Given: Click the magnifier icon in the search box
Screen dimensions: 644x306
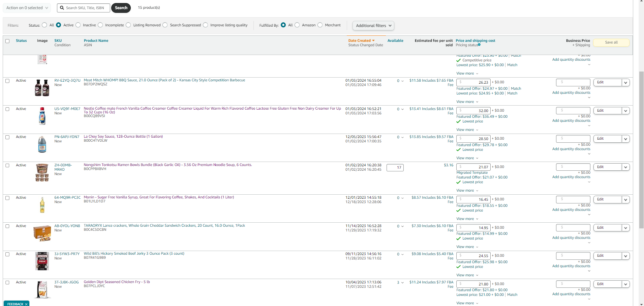Looking at the screenshot, I should (62, 8).
